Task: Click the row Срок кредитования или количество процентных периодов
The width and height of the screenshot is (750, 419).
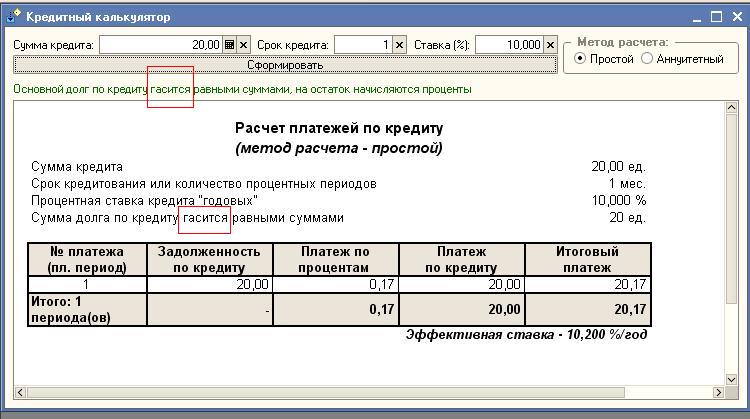Action: click(204, 184)
